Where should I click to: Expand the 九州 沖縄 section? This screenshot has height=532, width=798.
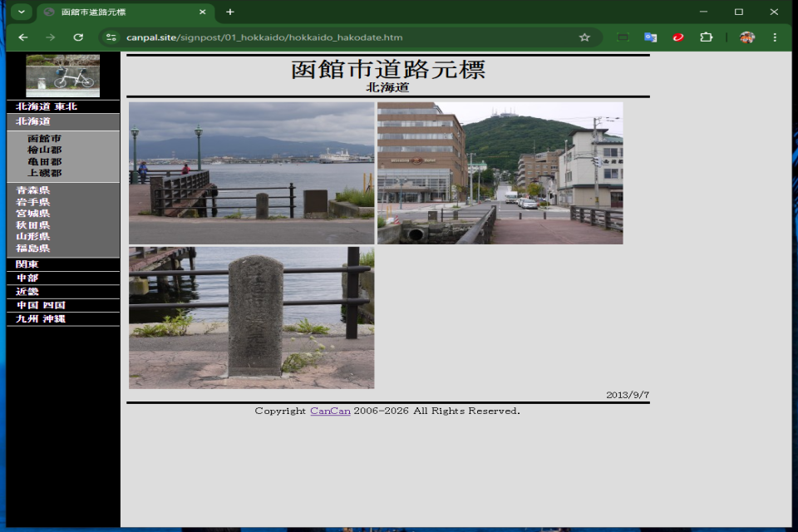pyautogui.click(x=41, y=318)
